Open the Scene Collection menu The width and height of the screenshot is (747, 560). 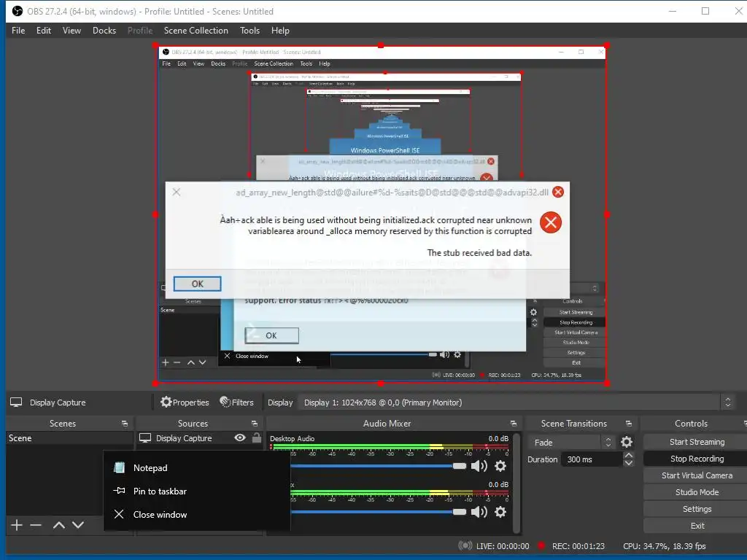196,31
